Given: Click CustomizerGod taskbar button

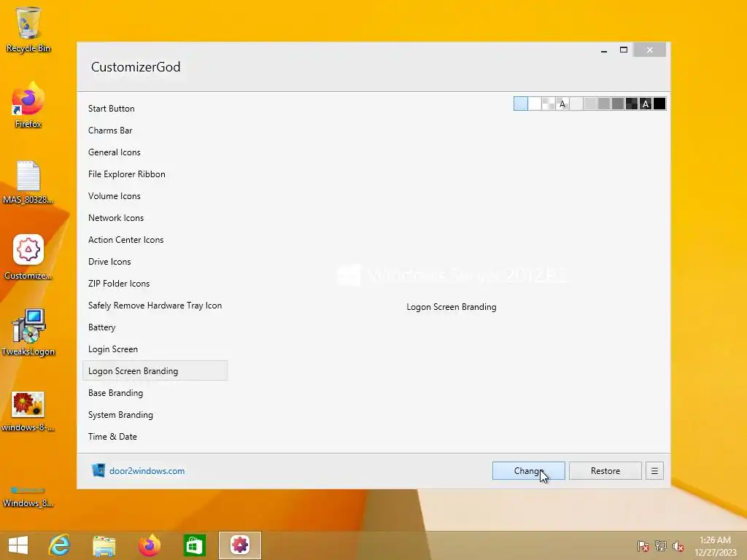Looking at the screenshot, I should (240, 545).
